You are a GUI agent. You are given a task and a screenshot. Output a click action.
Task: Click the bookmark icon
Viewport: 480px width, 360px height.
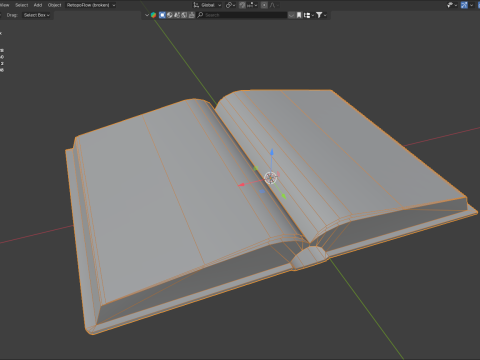[x=299, y=15]
